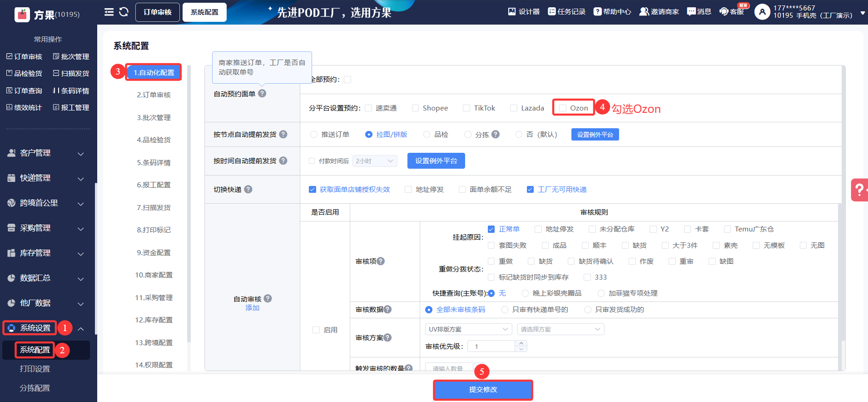
Task: Uncheck 工厂无可用快递 checkbox
Action: pyautogui.click(x=530, y=190)
